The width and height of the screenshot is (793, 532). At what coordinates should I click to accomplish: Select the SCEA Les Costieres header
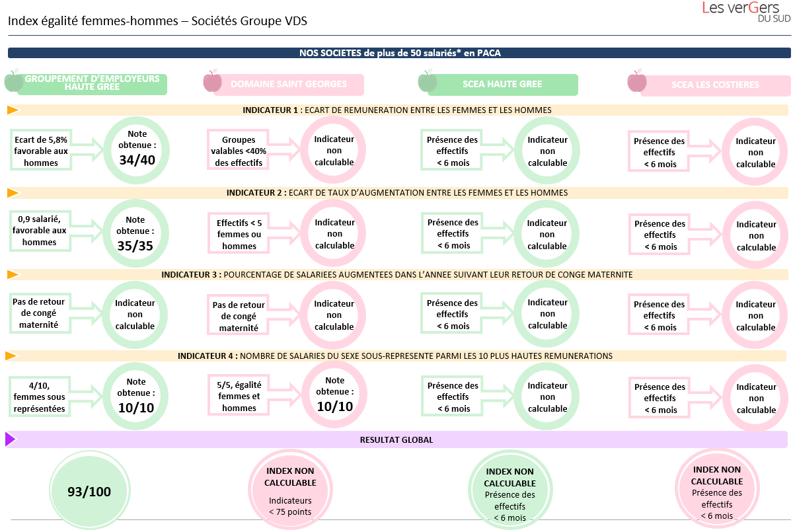pos(715,85)
